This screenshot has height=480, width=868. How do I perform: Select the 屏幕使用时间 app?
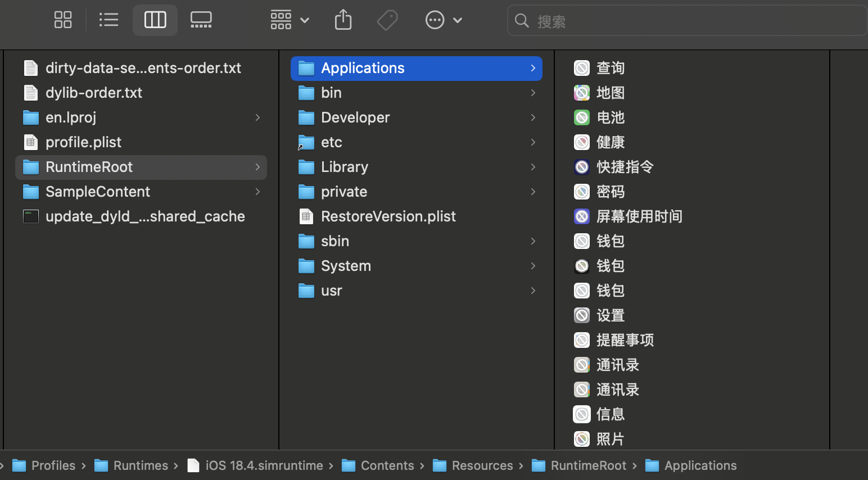[x=639, y=216]
